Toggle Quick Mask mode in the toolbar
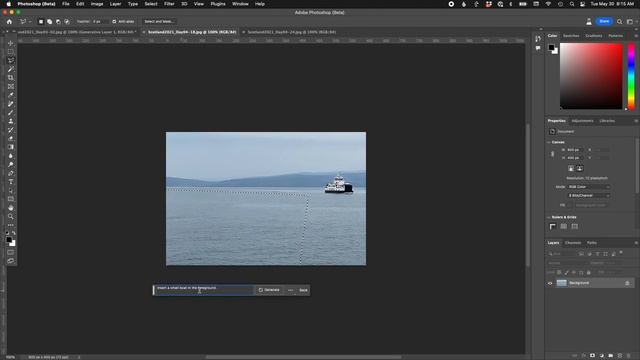This screenshot has height=360, width=640. [11, 252]
